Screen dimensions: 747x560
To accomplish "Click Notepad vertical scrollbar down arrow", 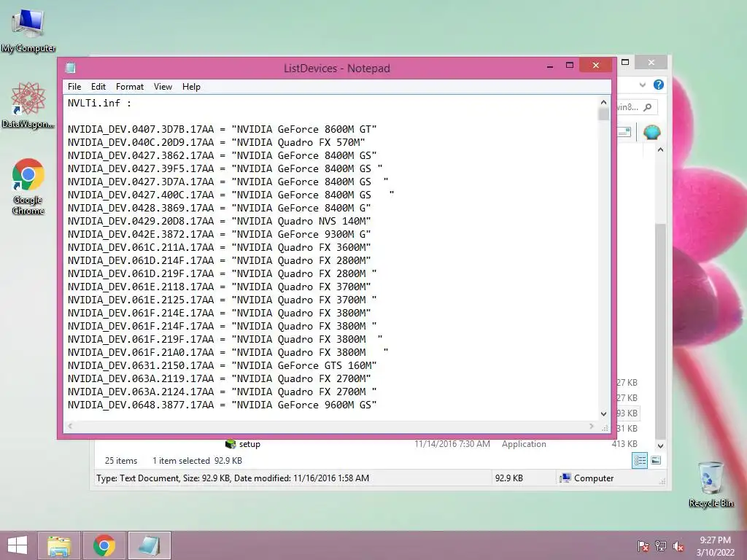I will point(603,414).
